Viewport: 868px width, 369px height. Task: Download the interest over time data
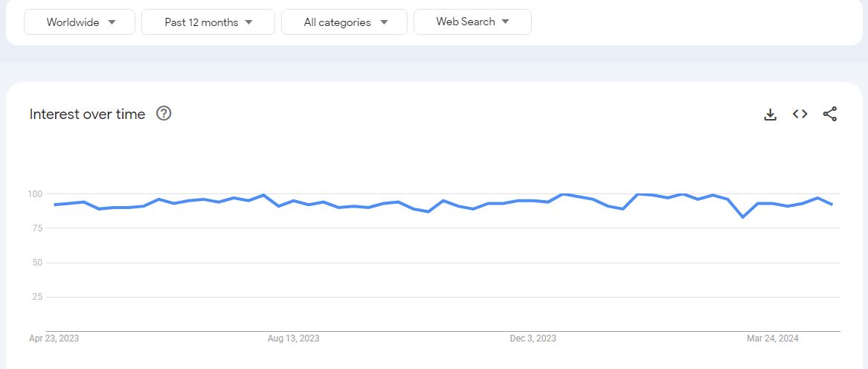770,114
